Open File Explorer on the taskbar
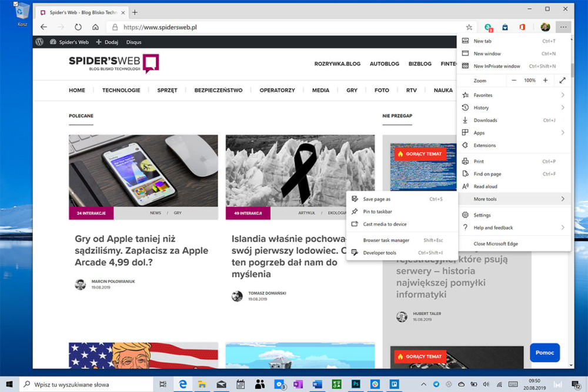588x392 pixels. pos(202,384)
